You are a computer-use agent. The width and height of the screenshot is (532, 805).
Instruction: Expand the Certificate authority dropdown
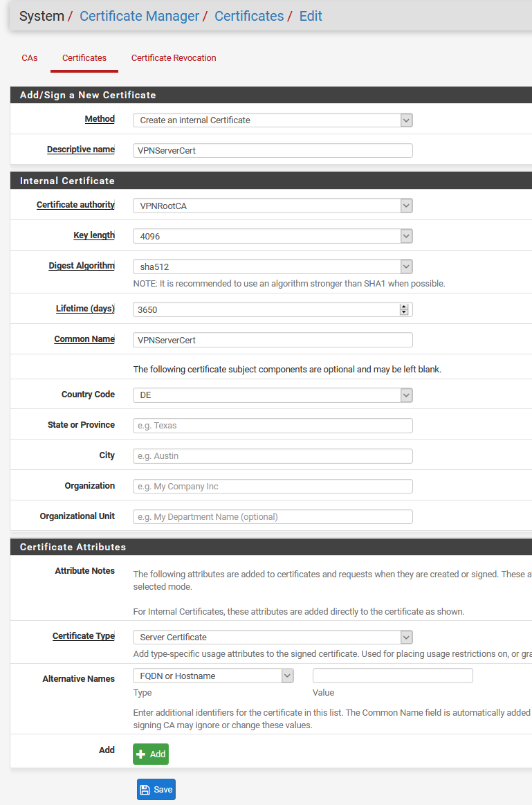[273, 206]
